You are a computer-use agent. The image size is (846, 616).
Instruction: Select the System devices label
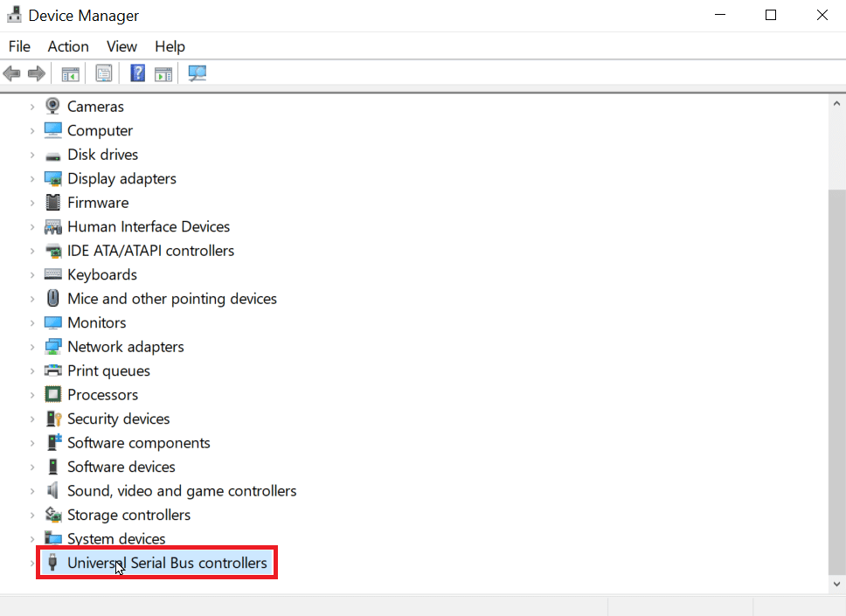click(116, 538)
